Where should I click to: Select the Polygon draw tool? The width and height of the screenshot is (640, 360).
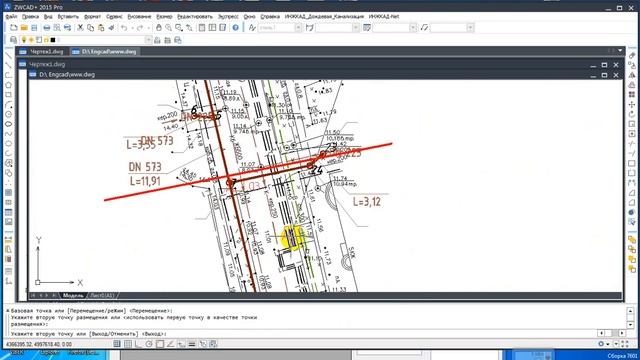(x=8, y=85)
